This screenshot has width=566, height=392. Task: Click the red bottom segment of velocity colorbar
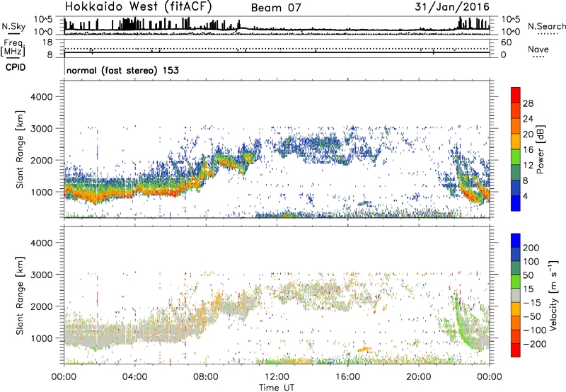click(x=516, y=350)
